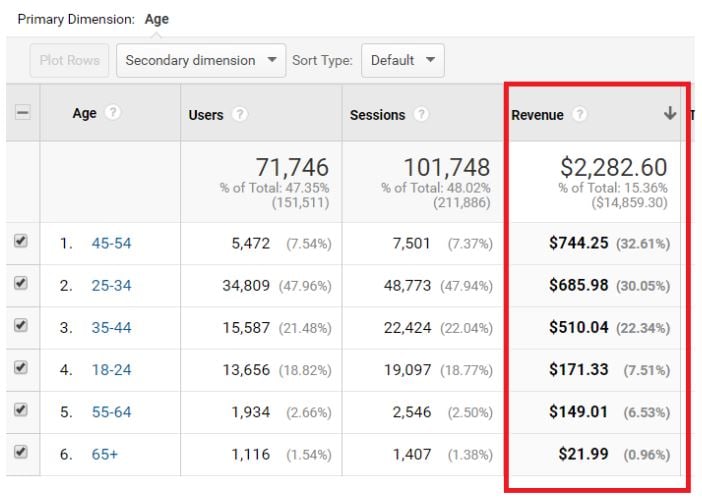This screenshot has width=702, height=503.
Task: Click the Plot Rows button
Action: [x=69, y=60]
